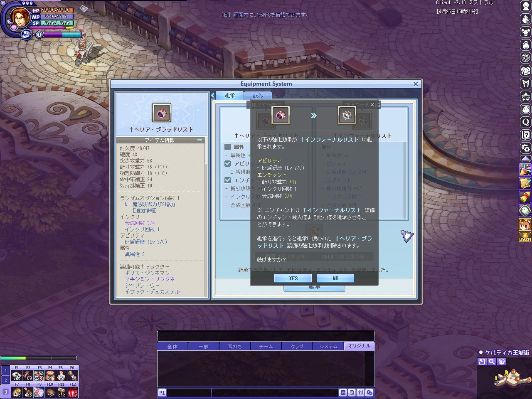Toggle the エンチャント checkbox

point(227,180)
